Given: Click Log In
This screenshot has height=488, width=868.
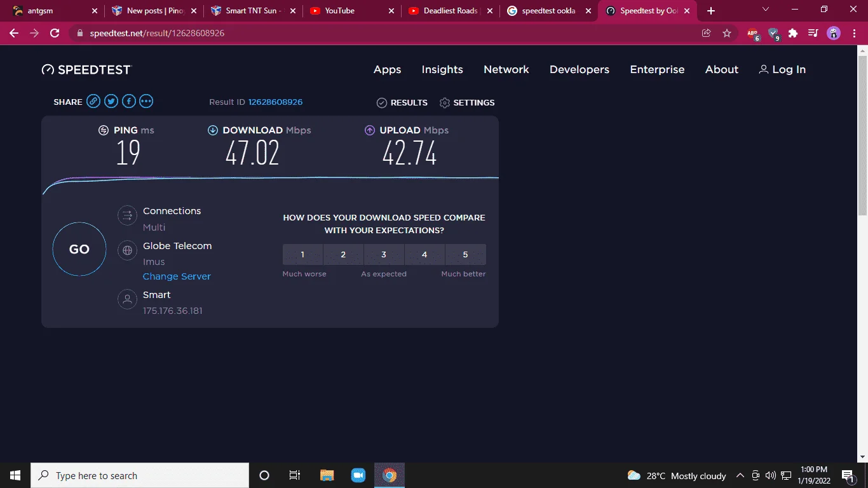Looking at the screenshot, I should (x=782, y=70).
